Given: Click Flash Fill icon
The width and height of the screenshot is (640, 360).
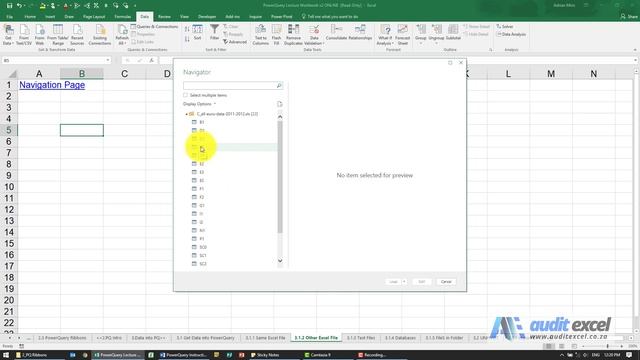Looking at the screenshot, I should [x=276, y=34].
